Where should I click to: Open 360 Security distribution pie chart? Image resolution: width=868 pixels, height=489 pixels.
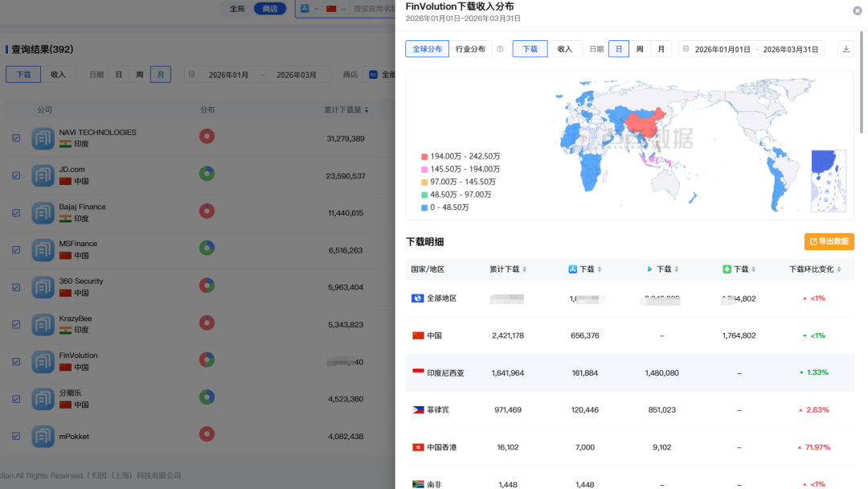207,286
